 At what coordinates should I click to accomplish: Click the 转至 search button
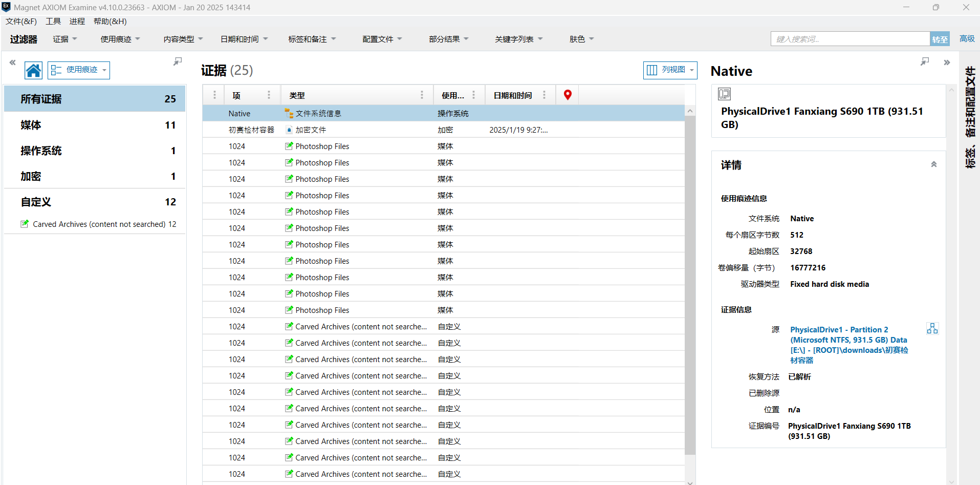click(x=940, y=39)
